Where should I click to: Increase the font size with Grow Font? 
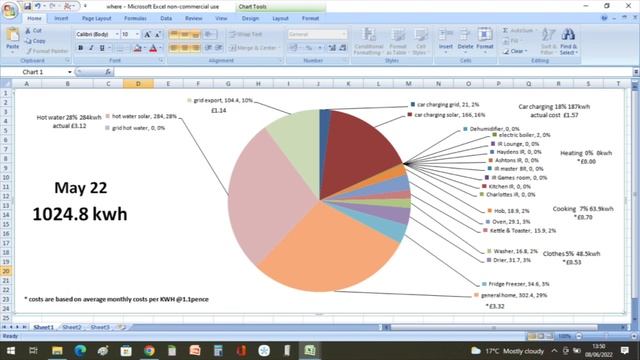pos(147,34)
